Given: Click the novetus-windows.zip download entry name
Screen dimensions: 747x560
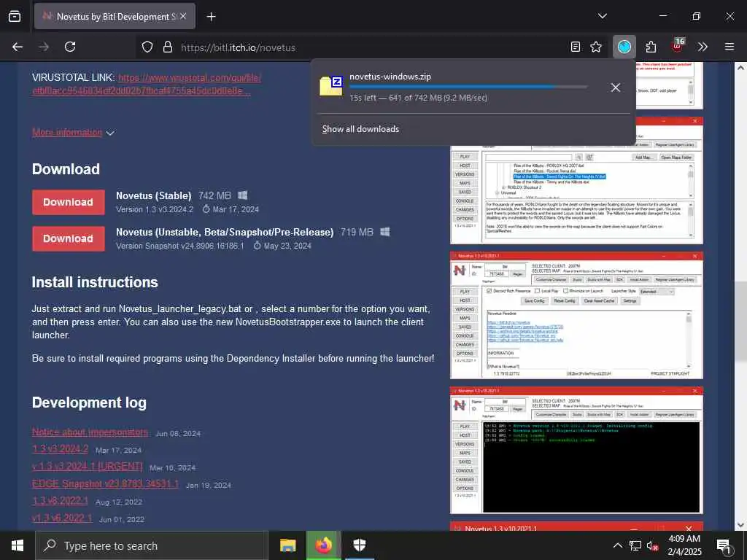Looking at the screenshot, I should (390, 77).
